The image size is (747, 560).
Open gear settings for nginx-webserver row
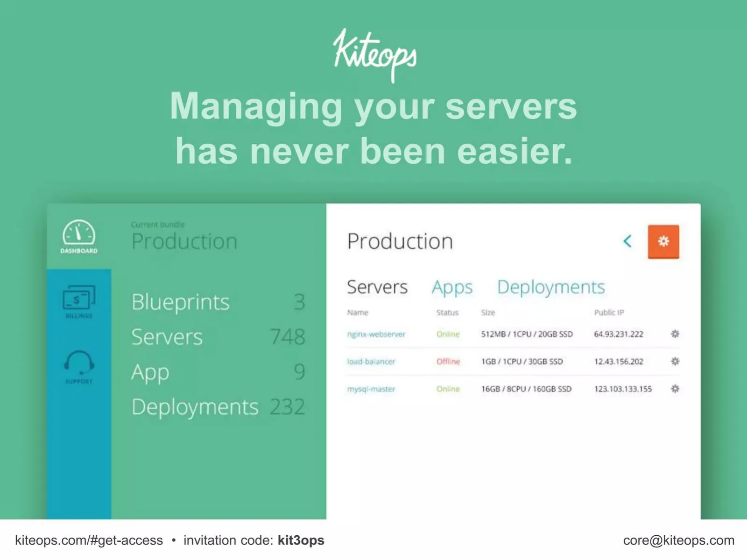tap(675, 334)
